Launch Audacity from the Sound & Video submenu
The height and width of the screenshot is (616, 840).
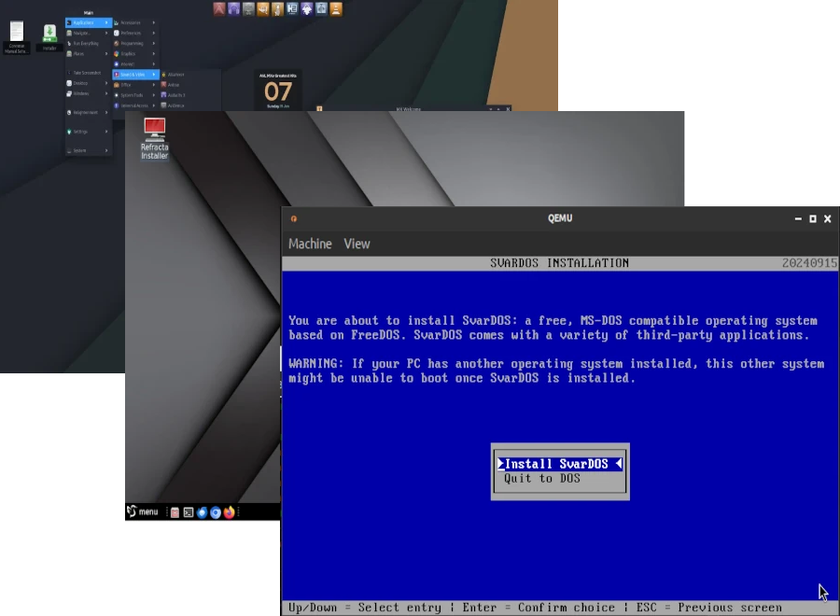pyautogui.click(x=189, y=95)
